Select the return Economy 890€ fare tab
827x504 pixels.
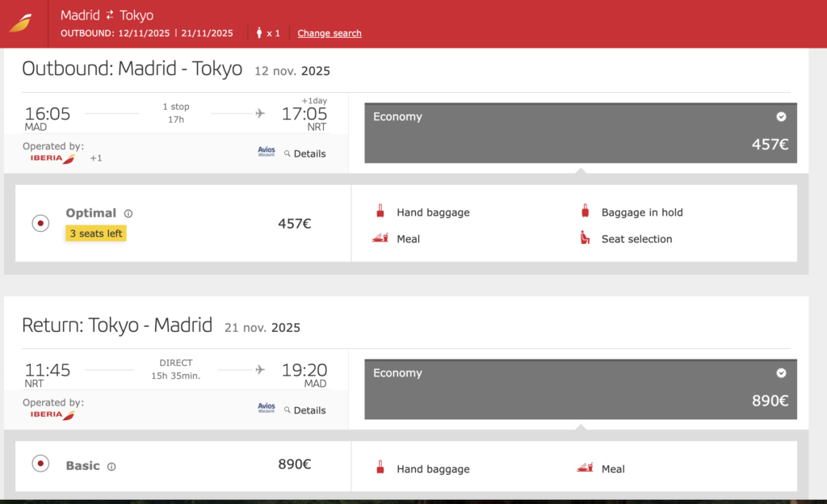580,388
